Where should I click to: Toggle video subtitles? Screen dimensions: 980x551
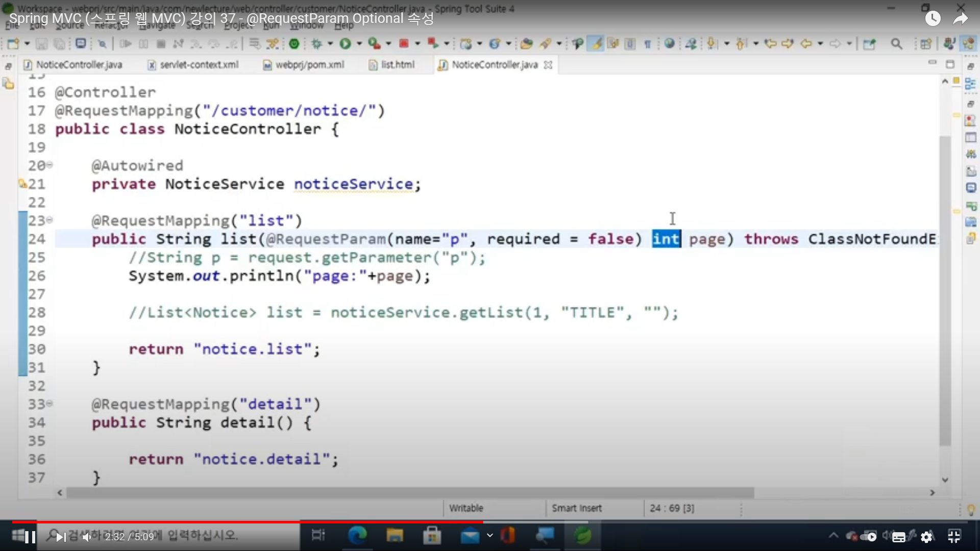[899, 537]
